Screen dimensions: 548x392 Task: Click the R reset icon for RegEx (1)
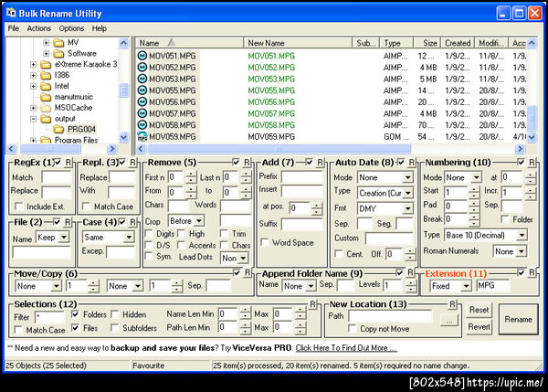click(x=69, y=162)
